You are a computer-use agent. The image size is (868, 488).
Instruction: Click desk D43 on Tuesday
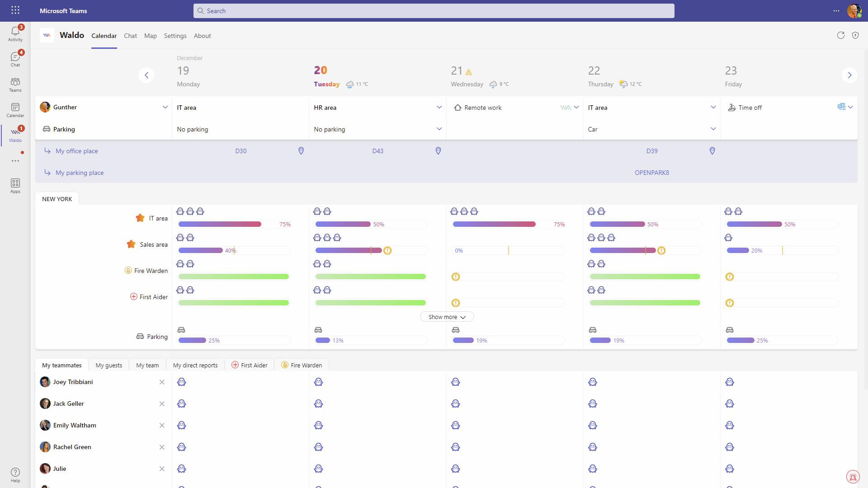point(378,151)
